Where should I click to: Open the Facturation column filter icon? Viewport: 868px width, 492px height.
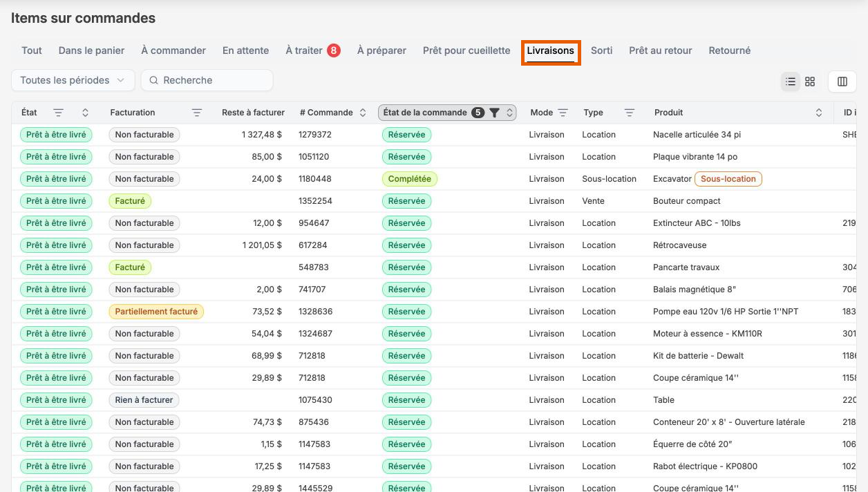pyautogui.click(x=197, y=113)
